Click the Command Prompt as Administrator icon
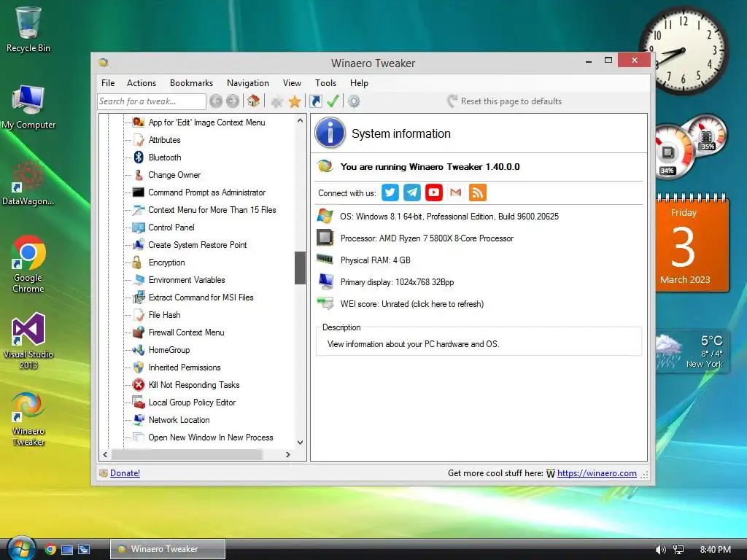This screenshot has height=560, width=747. [x=138, y=192]
